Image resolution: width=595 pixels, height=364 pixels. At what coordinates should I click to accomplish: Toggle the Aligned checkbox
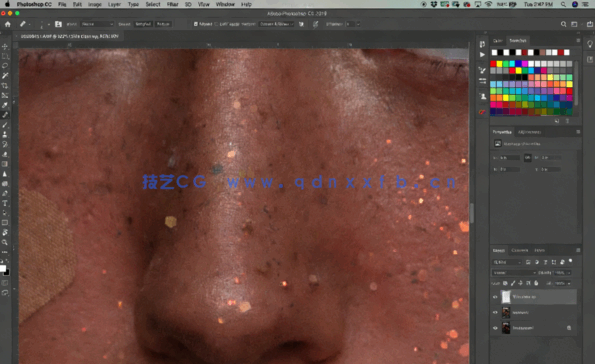click(196, 24)
